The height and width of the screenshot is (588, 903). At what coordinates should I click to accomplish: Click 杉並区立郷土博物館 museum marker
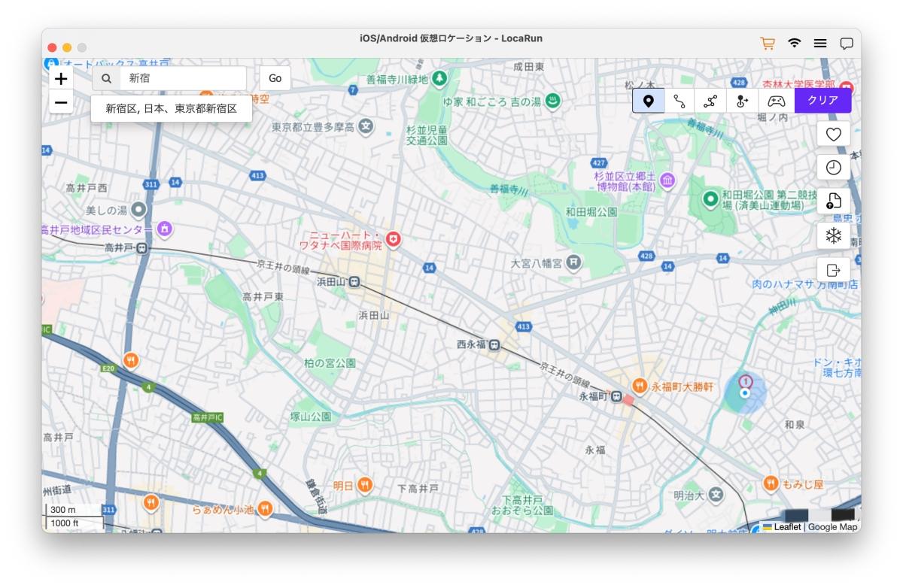point(667,181)
